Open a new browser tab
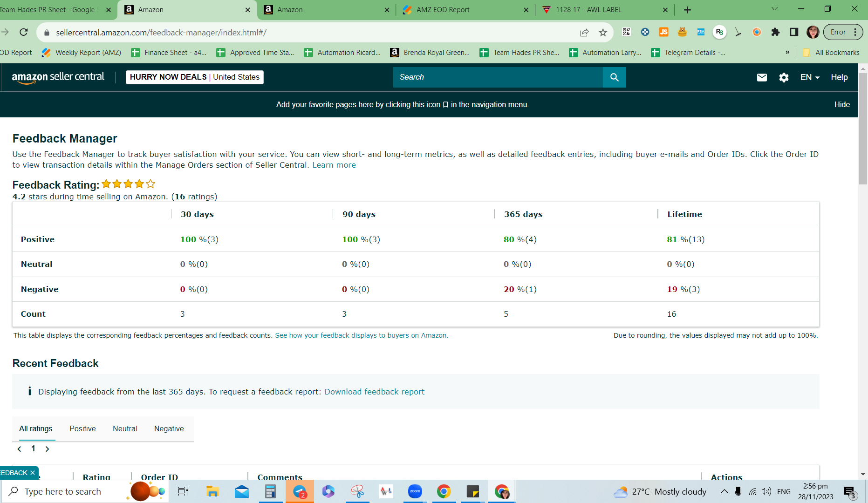This screenshot has height=503, width=868. pyautogui.click(x=687, y=10)
